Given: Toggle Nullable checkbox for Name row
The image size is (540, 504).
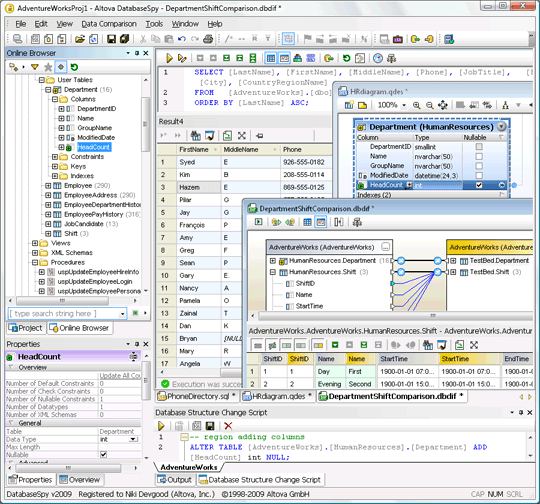Looking at the screenshot, I should (x=479, y=156).
